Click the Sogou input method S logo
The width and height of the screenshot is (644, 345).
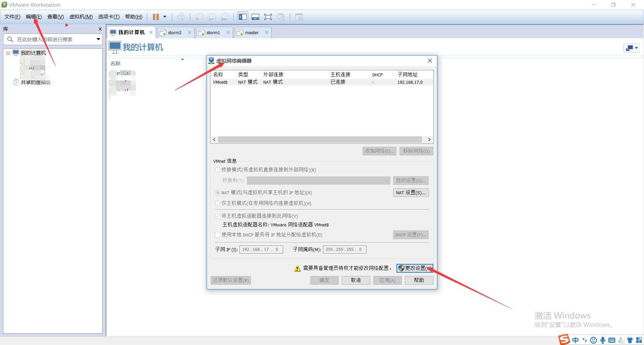[564, 340]
